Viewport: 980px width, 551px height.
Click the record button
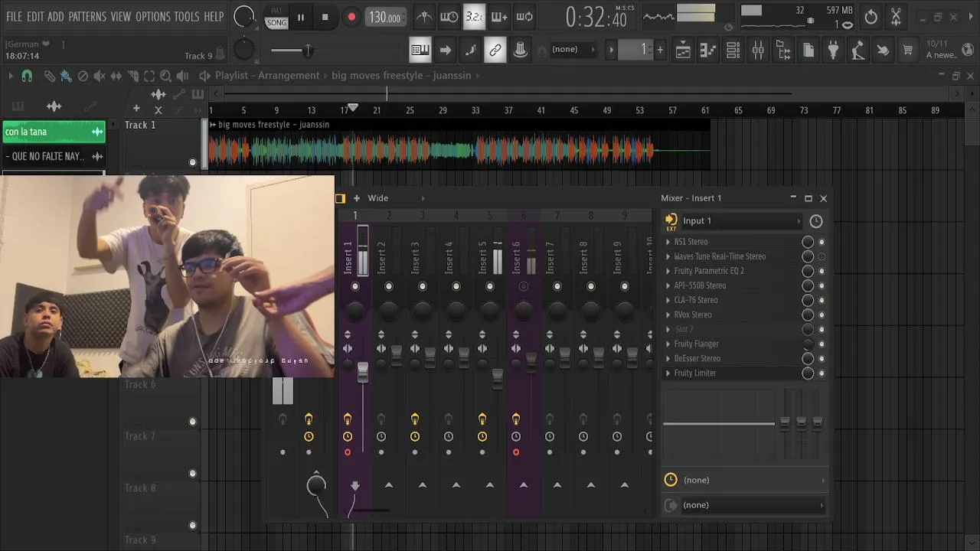tap(351, 17)
